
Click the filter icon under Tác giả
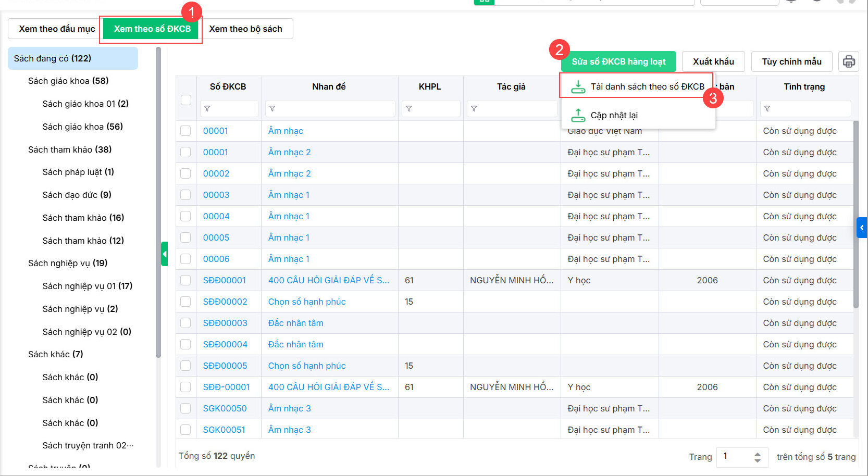[x=474, y=108]
